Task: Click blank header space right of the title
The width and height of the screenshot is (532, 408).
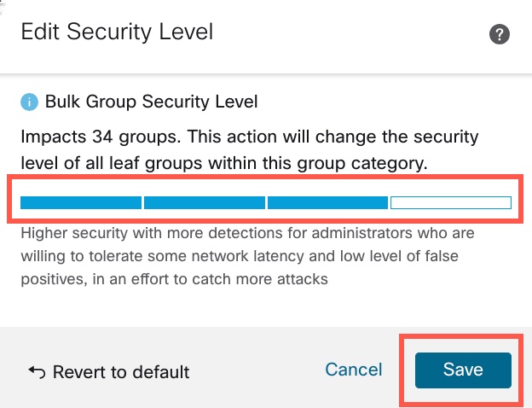Action: click(350, 34)
